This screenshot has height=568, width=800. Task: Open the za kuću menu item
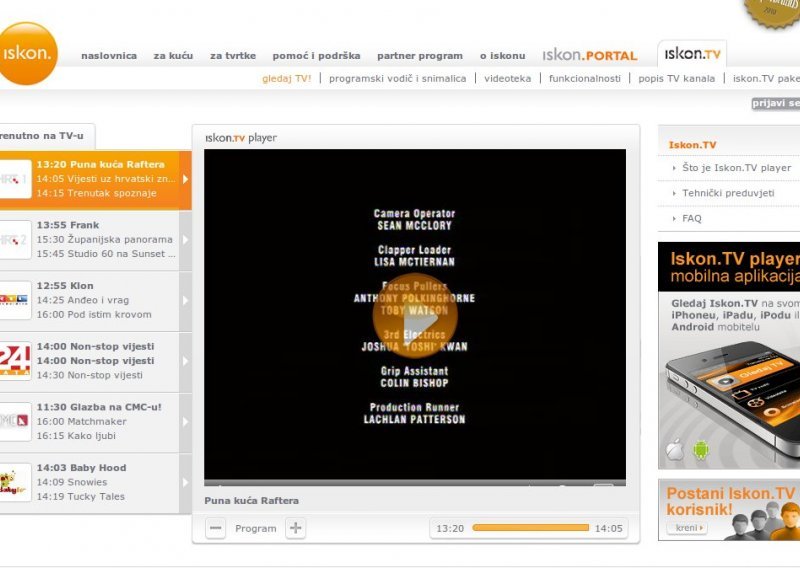[173, 56]
